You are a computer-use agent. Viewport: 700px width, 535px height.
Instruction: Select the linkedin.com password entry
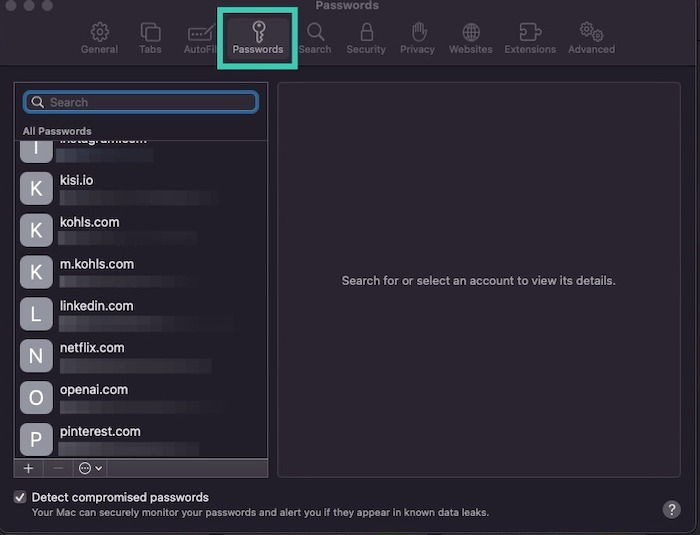coord(141,314)
